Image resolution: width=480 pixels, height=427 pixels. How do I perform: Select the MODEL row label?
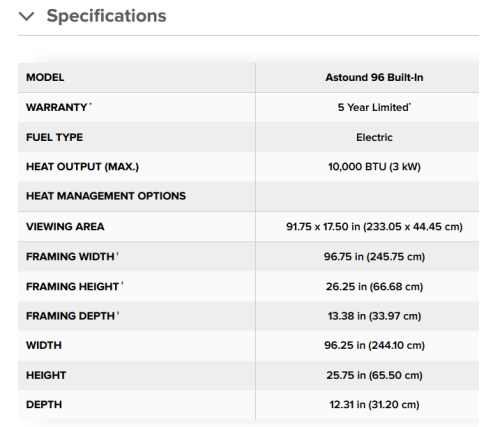[45, 77]
